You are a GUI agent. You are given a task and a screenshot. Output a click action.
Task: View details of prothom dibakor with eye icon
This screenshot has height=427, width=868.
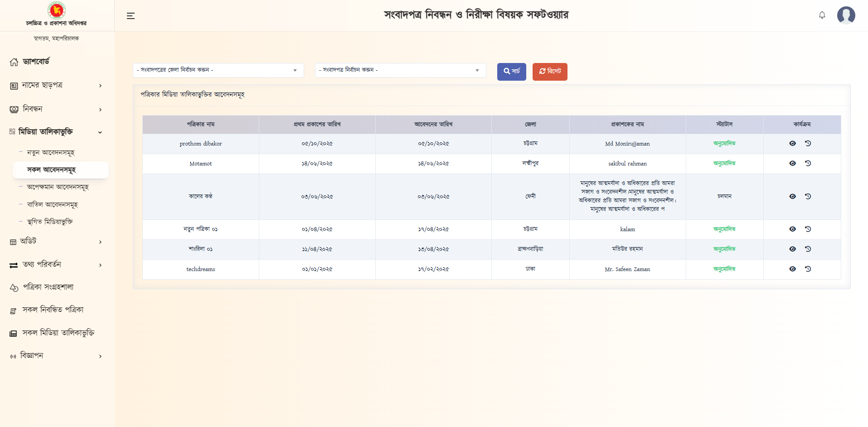pos(792,143)
